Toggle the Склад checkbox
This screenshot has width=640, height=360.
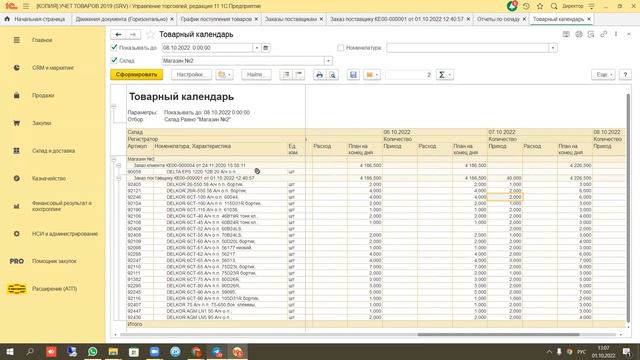(x=114, y=60)
